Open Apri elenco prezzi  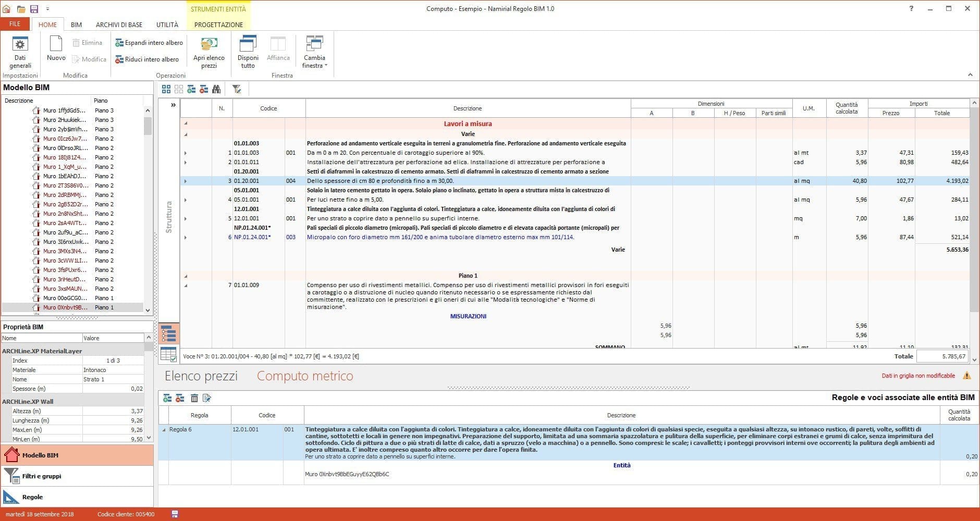(x=209, y=52)
